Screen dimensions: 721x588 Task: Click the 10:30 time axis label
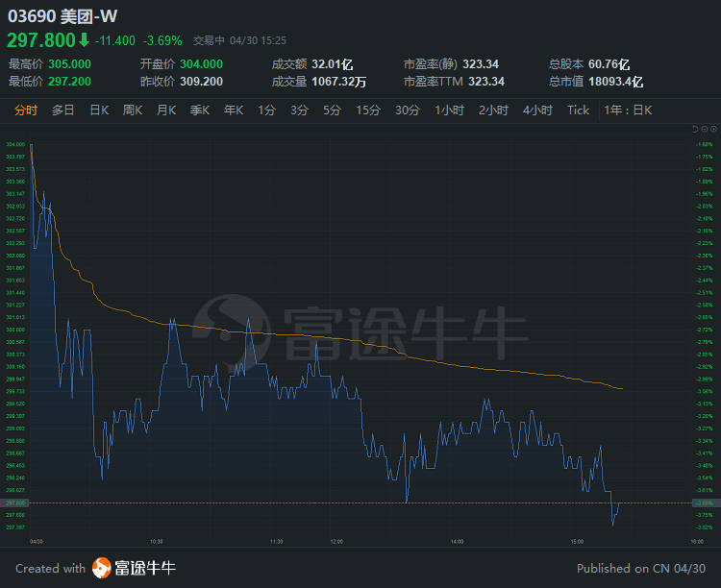point(157,542)
